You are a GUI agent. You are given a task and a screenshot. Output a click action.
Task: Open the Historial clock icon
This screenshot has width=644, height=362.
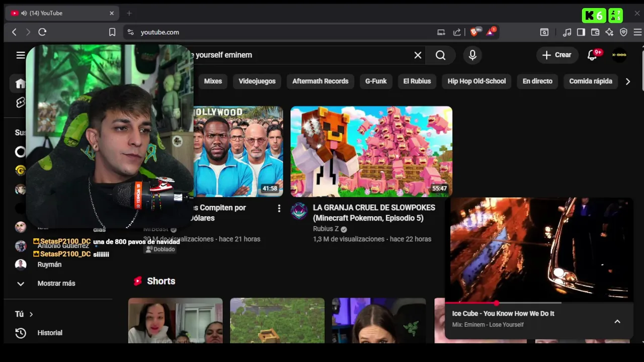(x=21, y=333)
